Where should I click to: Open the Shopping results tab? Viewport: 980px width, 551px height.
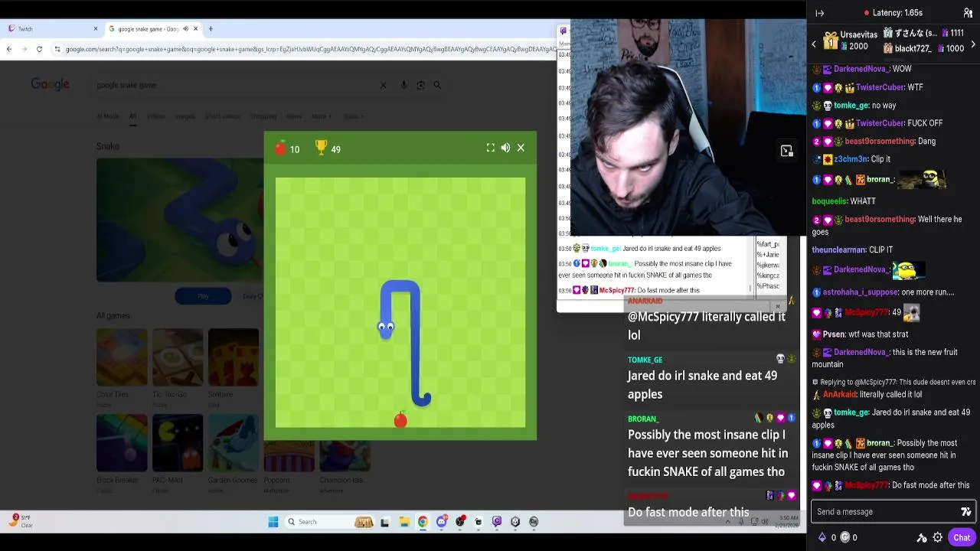click(x=263, y=116)
